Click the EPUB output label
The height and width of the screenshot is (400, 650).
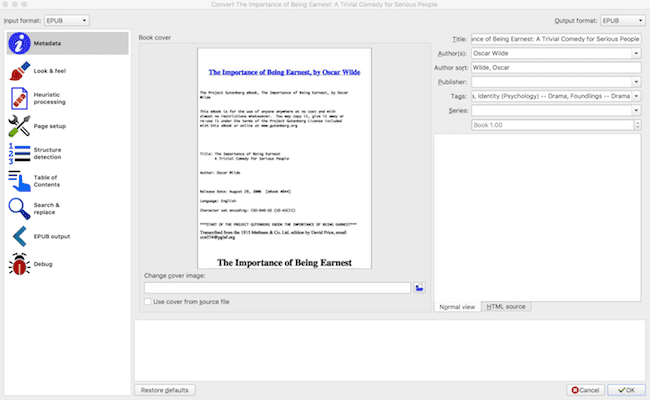coord(52,236)
